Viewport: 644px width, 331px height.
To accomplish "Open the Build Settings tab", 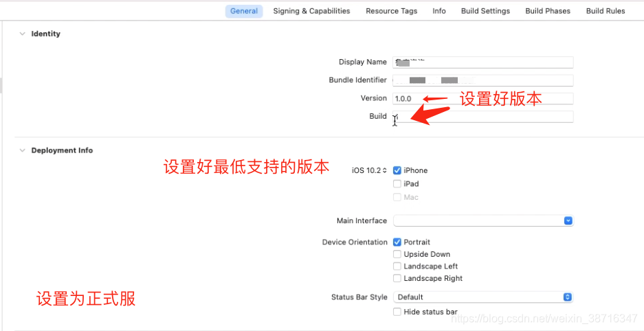I will [x=485, y=11].
